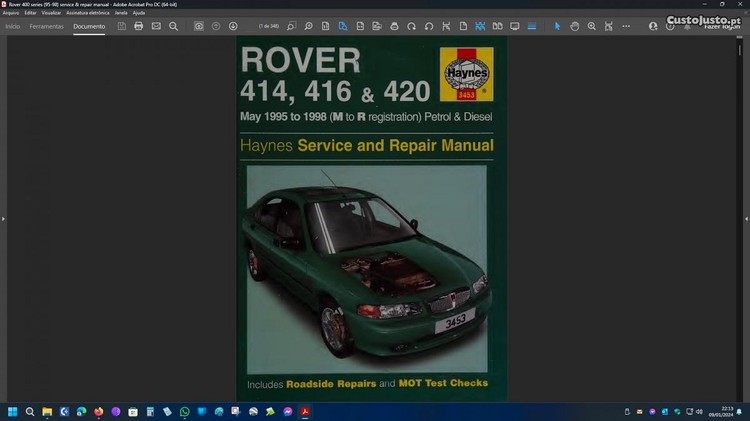Print the document using the printer icon
This screenshot has width=750, height=421.
139,26
